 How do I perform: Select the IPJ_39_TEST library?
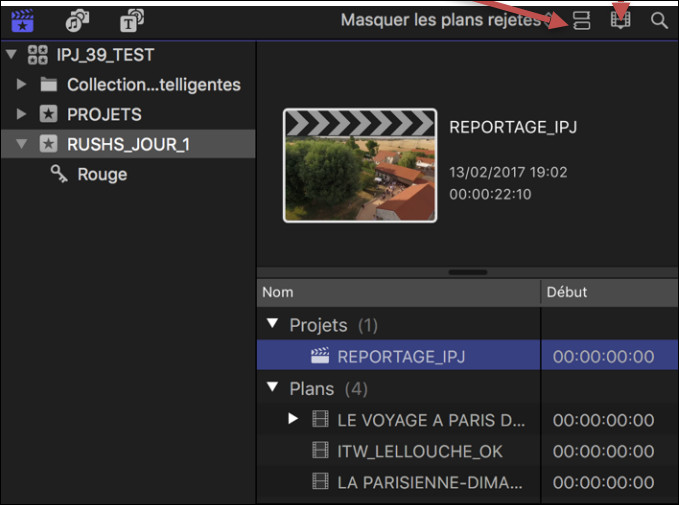point(105,55)
